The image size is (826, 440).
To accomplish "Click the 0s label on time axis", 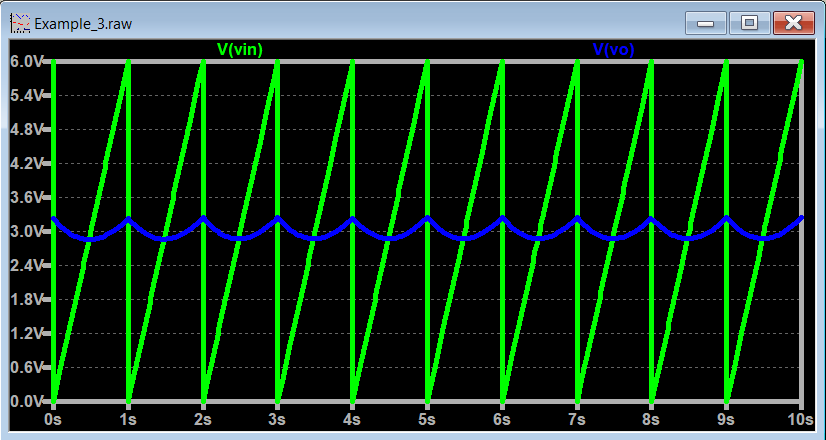I will click(55, 420).
